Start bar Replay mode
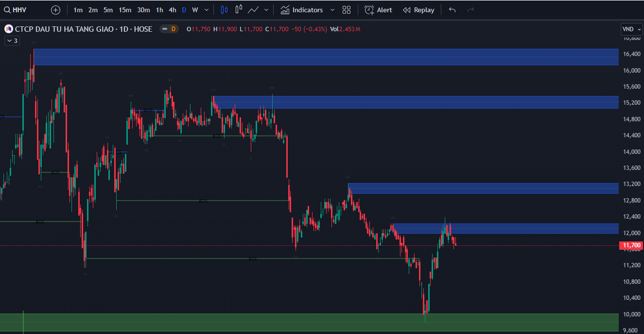644x334 pixels. point(419,10)
